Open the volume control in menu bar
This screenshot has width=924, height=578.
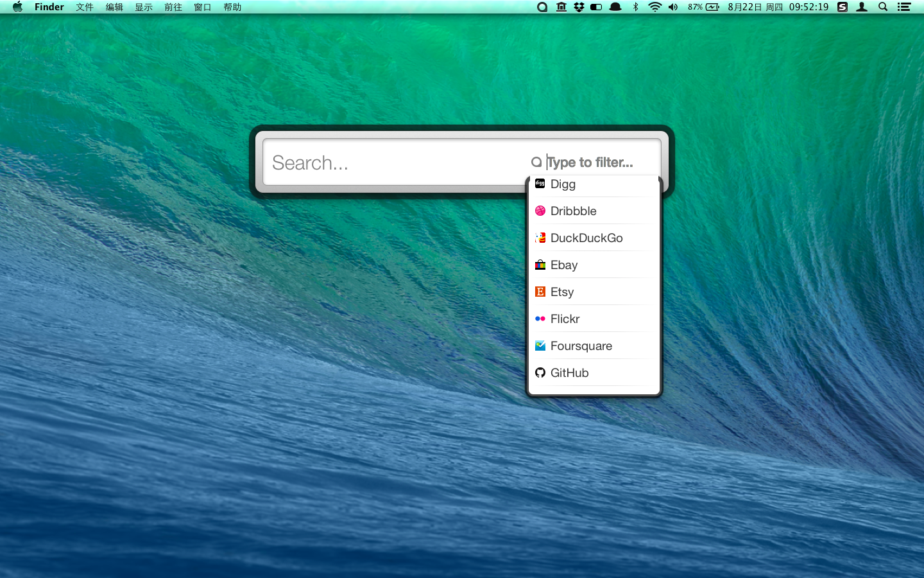[x=673, y=7]
